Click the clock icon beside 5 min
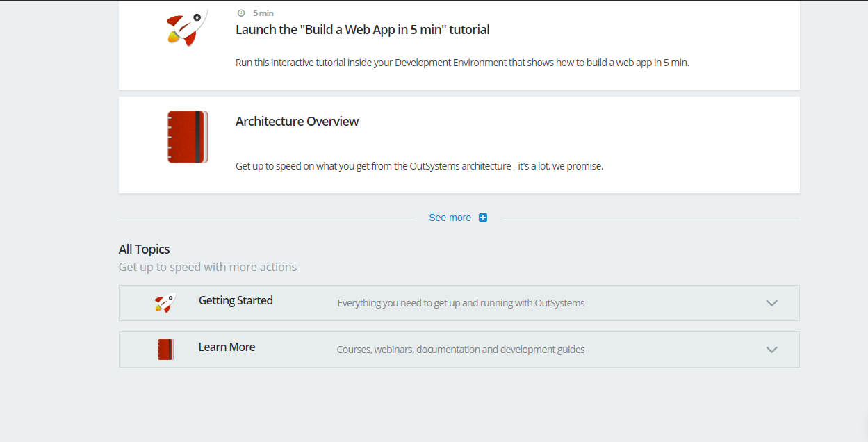The image size is (868, 442). pos(241,13)
